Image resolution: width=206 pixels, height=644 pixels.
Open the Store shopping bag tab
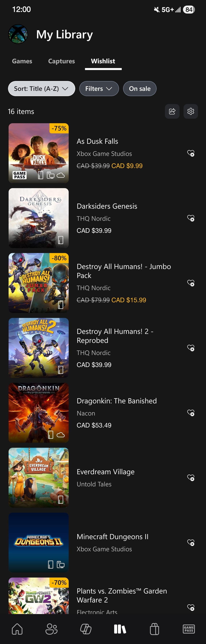pyautogui.click(x=154, y=629)
